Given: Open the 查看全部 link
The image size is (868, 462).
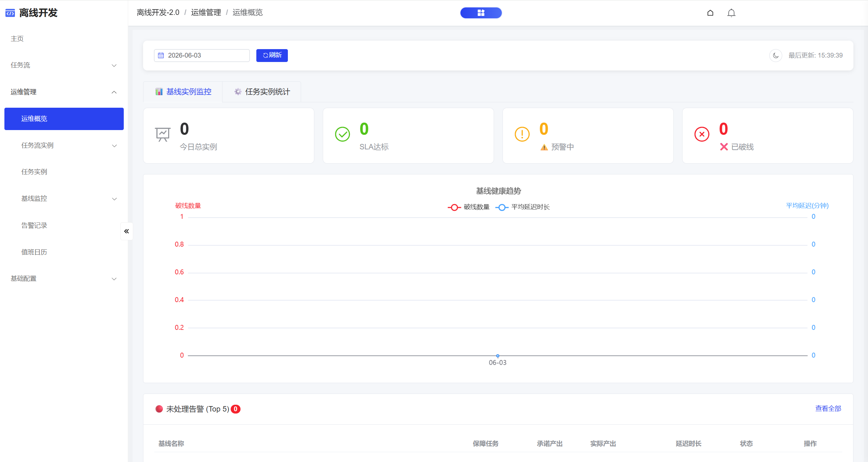Looking at the screenshot, I should click(828, 409).
